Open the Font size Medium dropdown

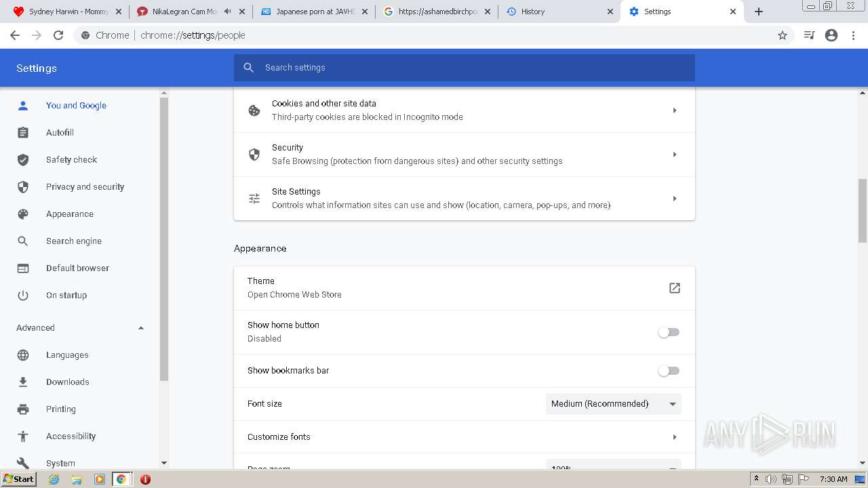coord(614,404)
